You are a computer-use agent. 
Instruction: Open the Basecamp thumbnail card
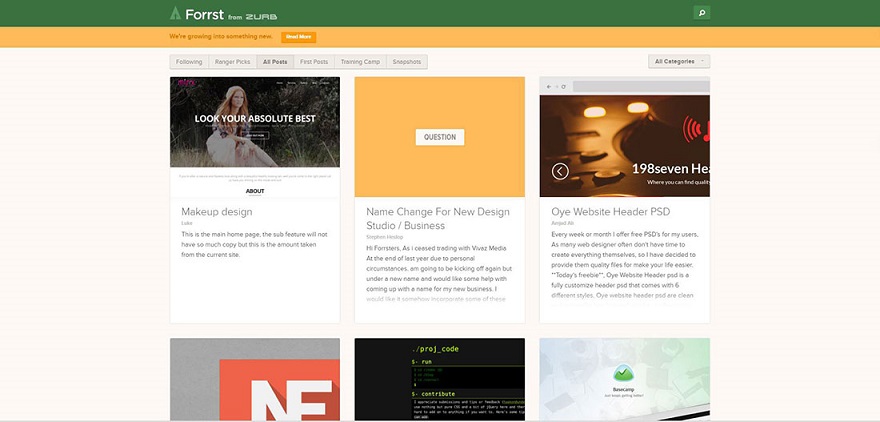625,379
